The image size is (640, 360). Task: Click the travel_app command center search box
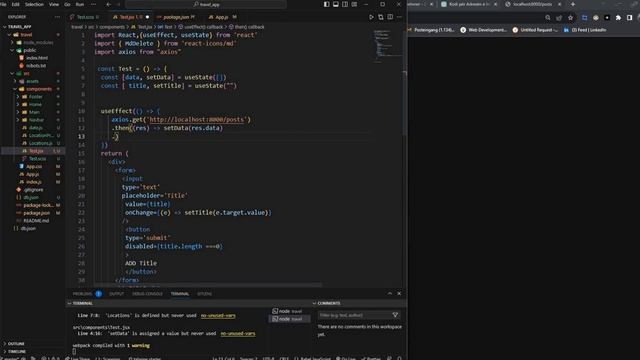tap(206, 4)
